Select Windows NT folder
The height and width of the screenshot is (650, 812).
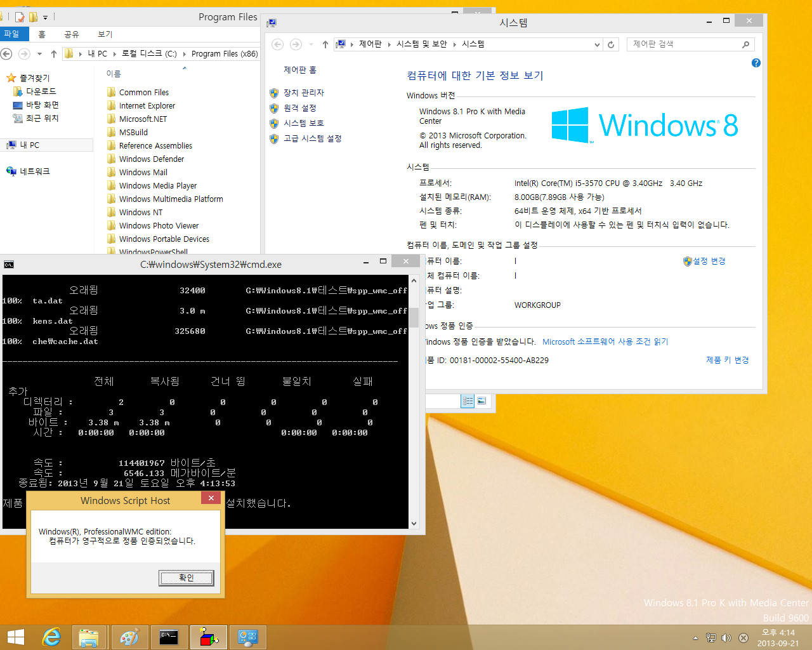point(140,213)
